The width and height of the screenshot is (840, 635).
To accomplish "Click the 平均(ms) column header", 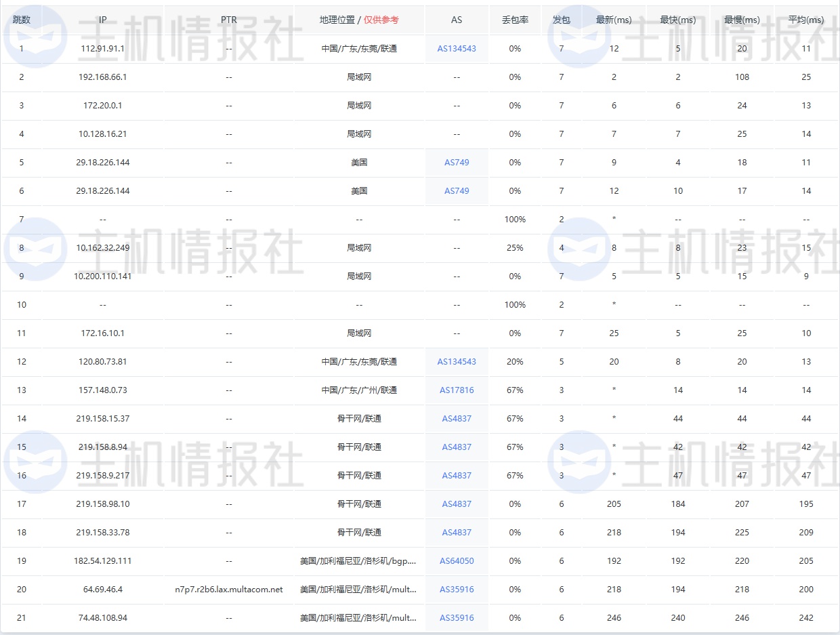I will tap(806, 20).
